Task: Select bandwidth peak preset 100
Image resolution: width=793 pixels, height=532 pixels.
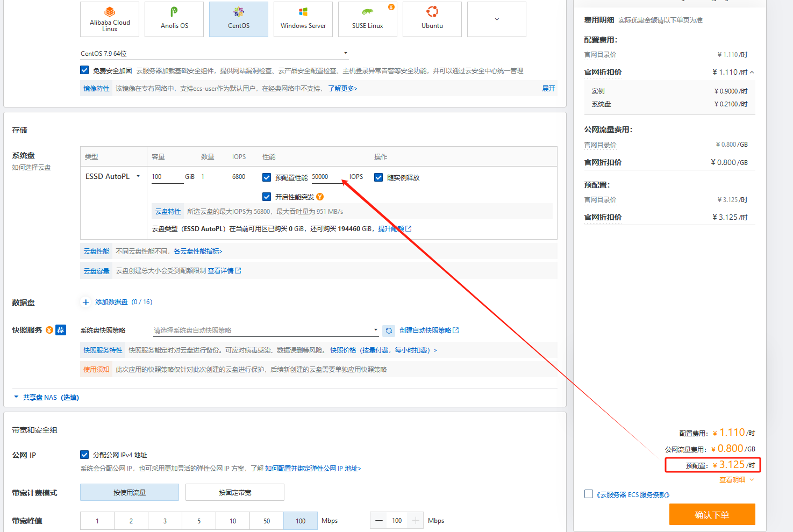Action: coord(301,521)
